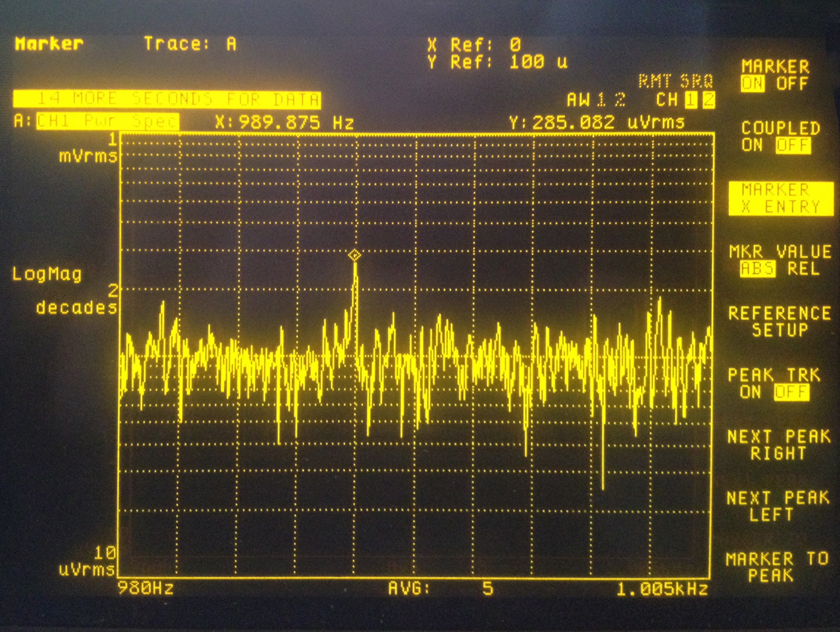Viewport: 840px width, 632px height.
Task: Select the LogMag scale label
Action: (x=48, y=275)
